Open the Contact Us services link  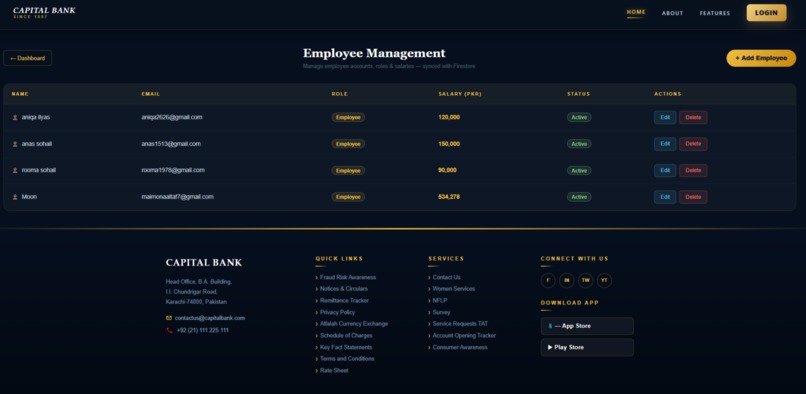[x=447, y=277]
